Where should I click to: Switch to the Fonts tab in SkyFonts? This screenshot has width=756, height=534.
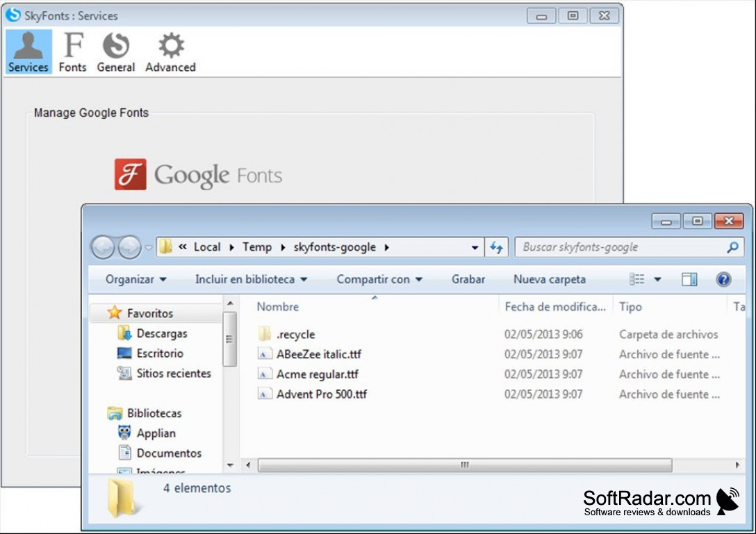tap(73, 51)
